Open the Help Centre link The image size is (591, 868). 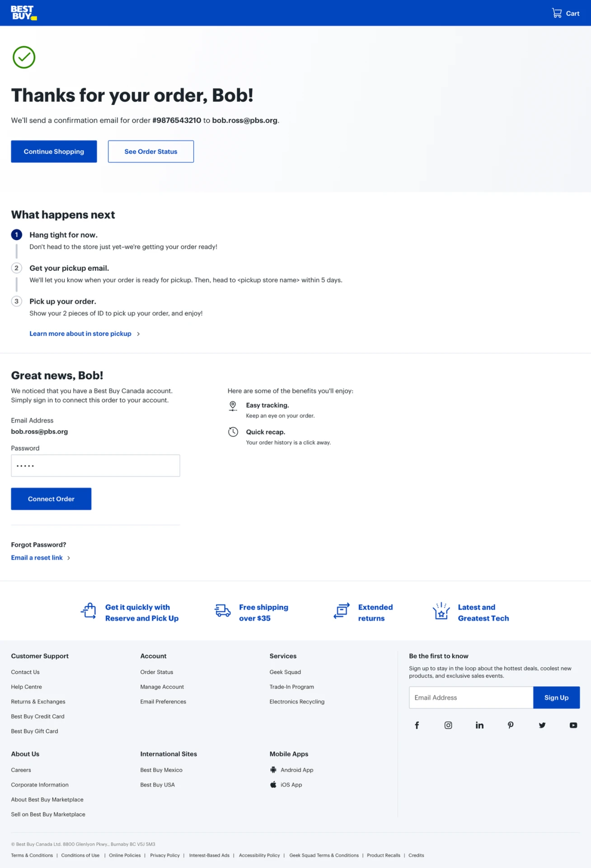coord(27,687)
